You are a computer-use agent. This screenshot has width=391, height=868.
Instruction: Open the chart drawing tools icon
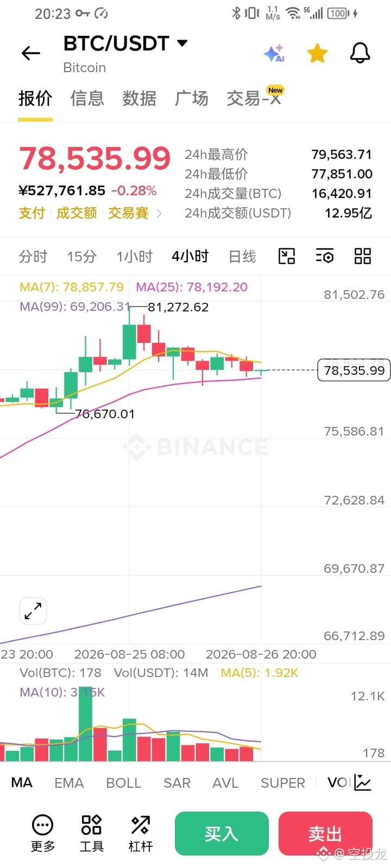287,256
